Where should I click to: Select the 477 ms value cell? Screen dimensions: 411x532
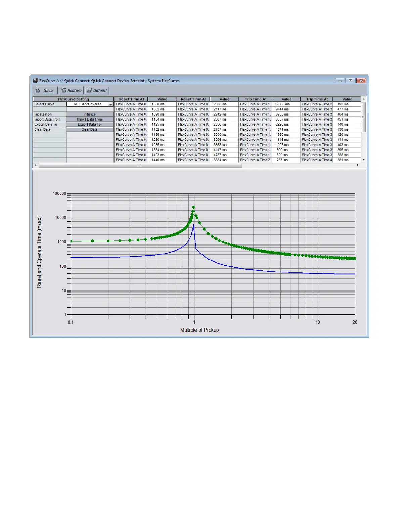click(x=347, y=109)
